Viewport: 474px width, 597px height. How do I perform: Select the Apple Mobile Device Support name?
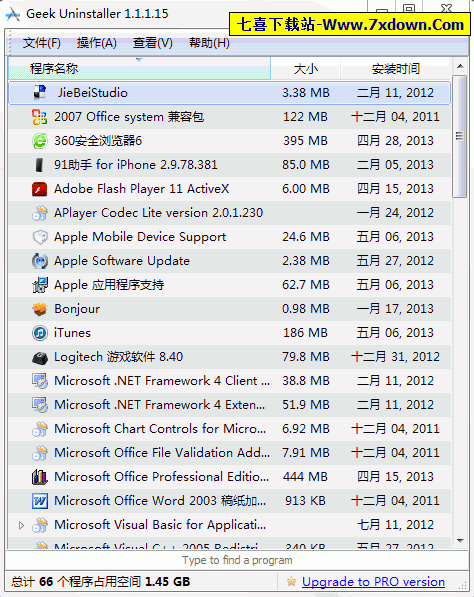click(140, 236)
